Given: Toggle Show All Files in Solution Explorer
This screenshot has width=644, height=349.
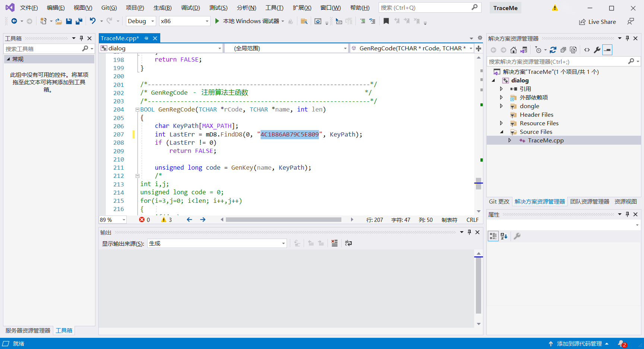Looking at the screenshot, I should (574, 50).
